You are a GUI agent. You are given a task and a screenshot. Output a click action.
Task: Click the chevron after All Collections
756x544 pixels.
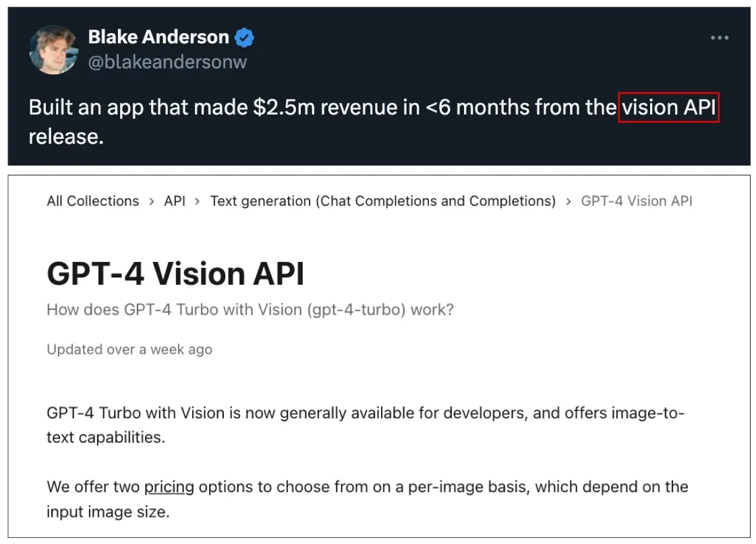click(150, 200)
